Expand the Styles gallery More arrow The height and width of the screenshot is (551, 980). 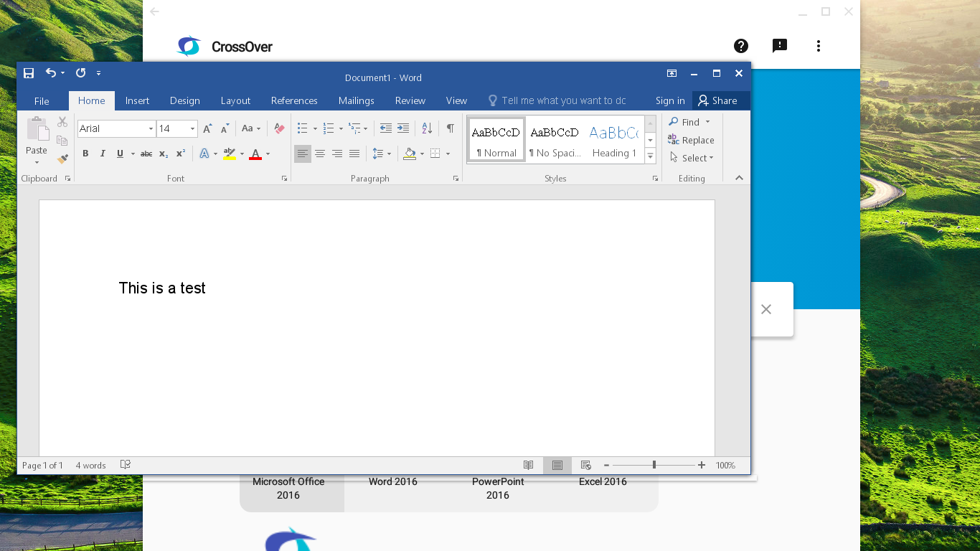[650, 156]
